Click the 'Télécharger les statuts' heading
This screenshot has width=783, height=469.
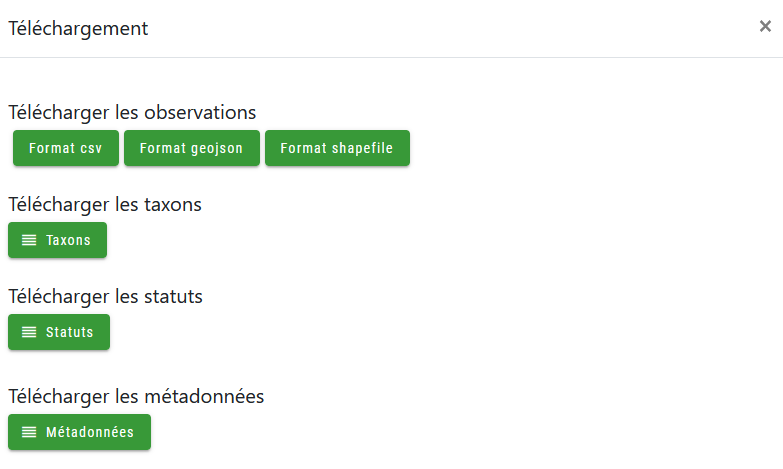105,296
